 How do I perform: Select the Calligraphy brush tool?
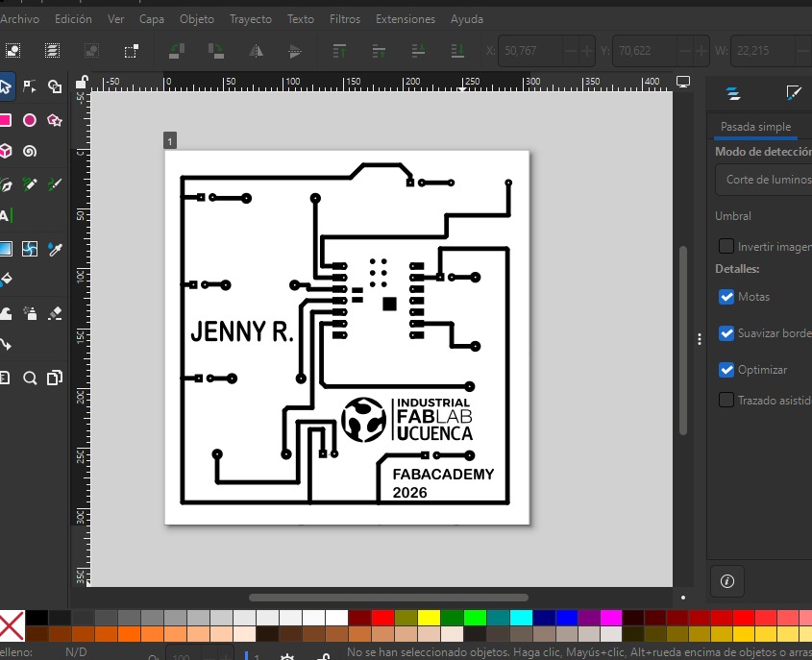point(55,184)
